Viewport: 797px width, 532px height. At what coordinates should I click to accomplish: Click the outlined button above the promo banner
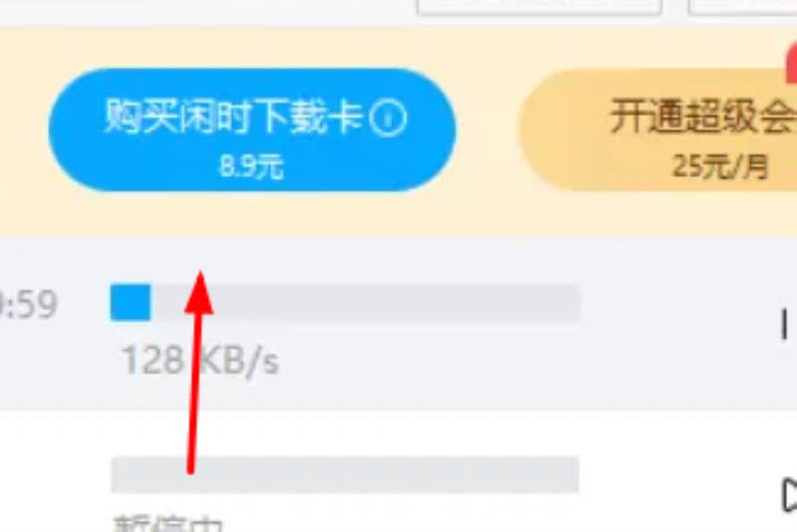(x=539, y=7)
